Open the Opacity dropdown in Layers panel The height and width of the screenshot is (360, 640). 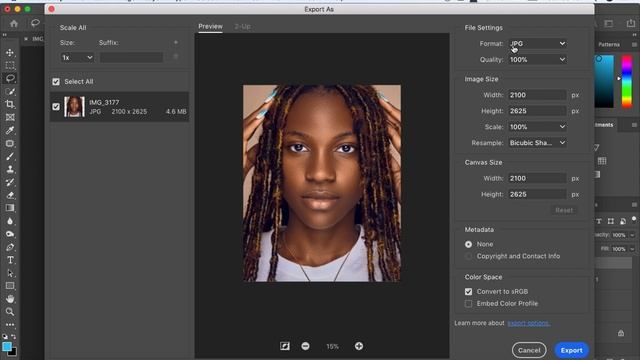coord(632,235)
